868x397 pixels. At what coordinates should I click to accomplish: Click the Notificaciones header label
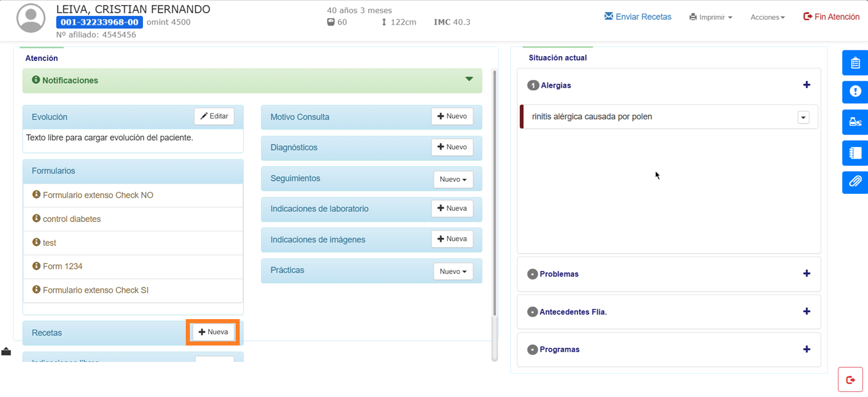70,80
